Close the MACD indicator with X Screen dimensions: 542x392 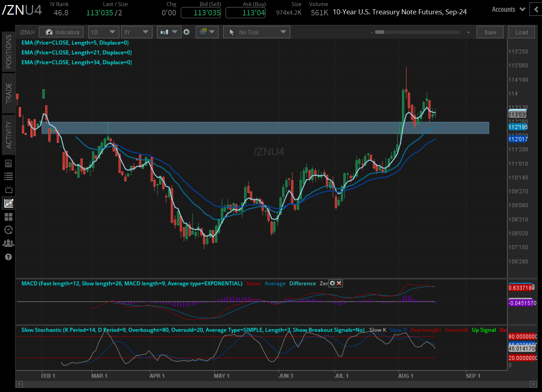(x=339, y=283)
